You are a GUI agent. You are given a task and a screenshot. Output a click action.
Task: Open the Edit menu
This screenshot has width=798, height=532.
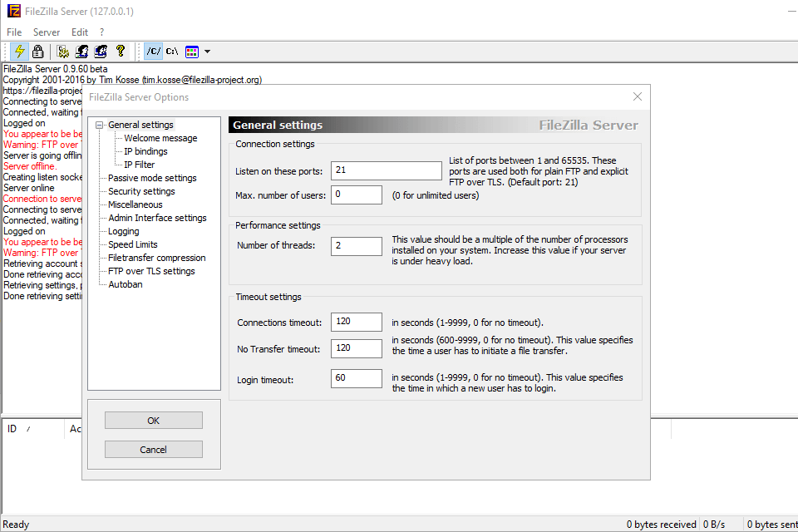[x=80, y=32]
